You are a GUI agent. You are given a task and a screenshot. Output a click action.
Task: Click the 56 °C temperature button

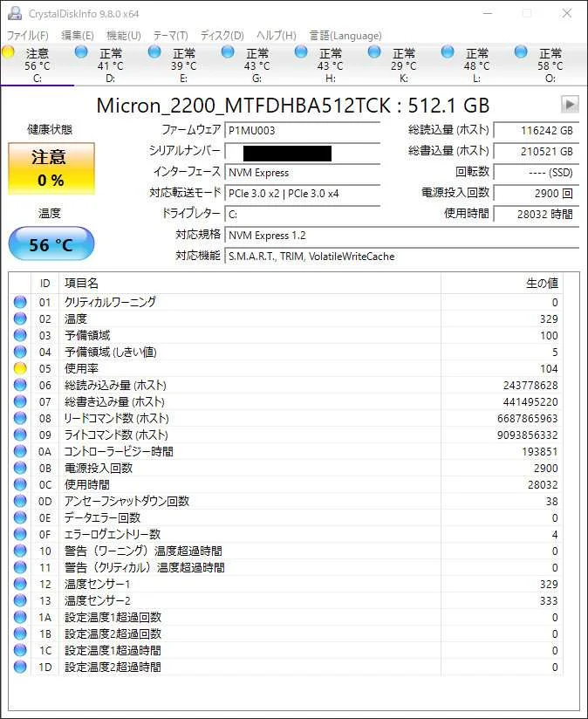(51, 243)
